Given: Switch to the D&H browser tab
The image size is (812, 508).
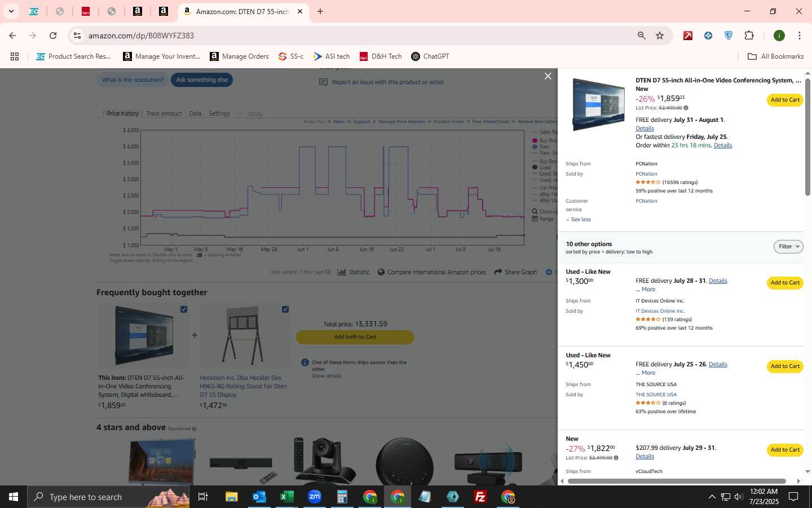Looking at the screenshot, I should [86, 11].
